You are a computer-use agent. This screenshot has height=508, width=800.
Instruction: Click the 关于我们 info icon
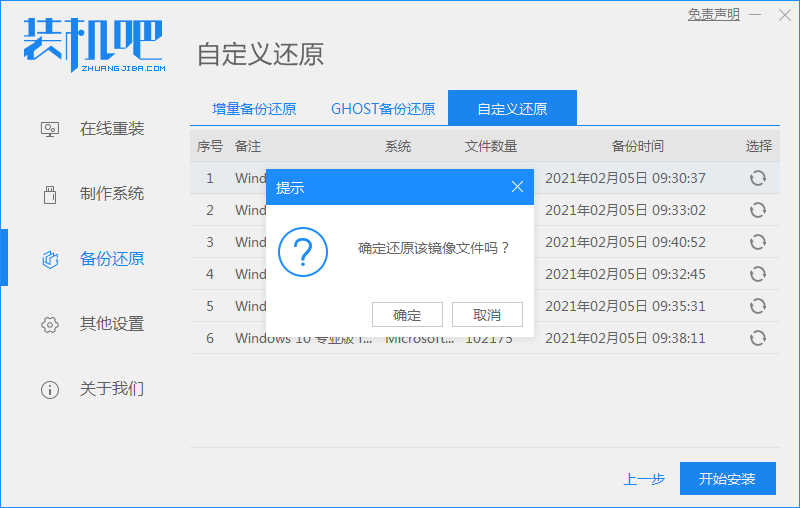point(49,389)
